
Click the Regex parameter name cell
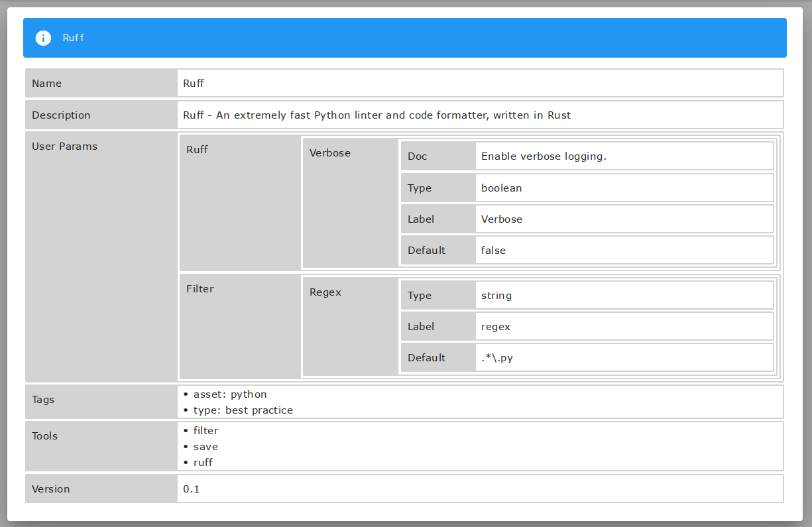(351, 326)
